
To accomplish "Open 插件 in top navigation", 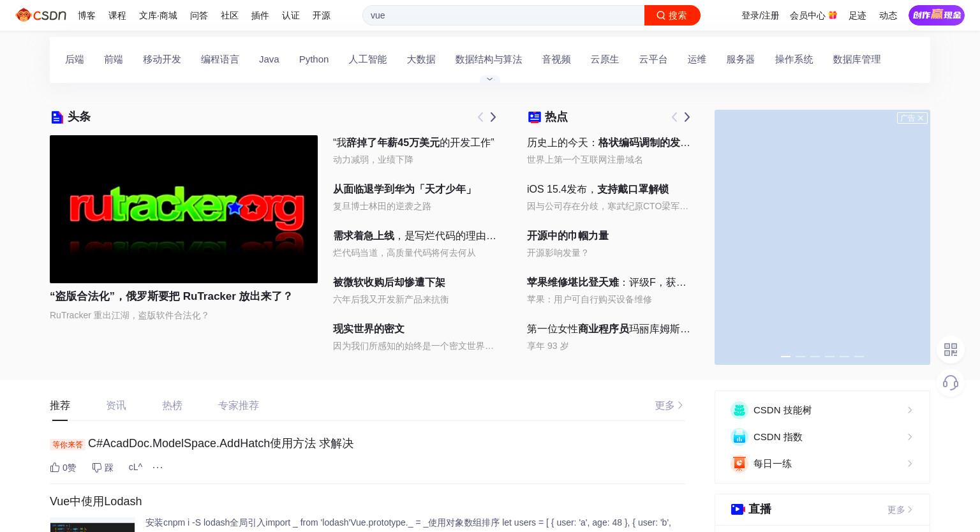I will 260,15.
